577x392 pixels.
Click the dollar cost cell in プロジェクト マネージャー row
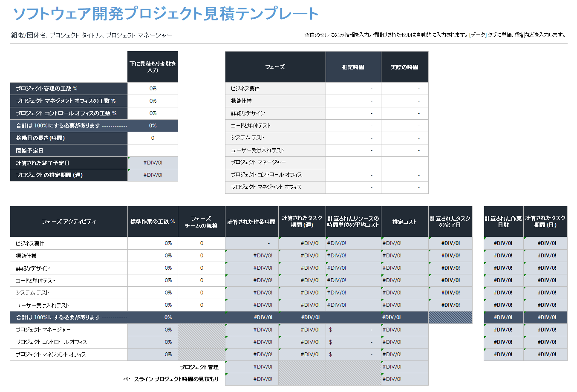click(x=353, y=330)
